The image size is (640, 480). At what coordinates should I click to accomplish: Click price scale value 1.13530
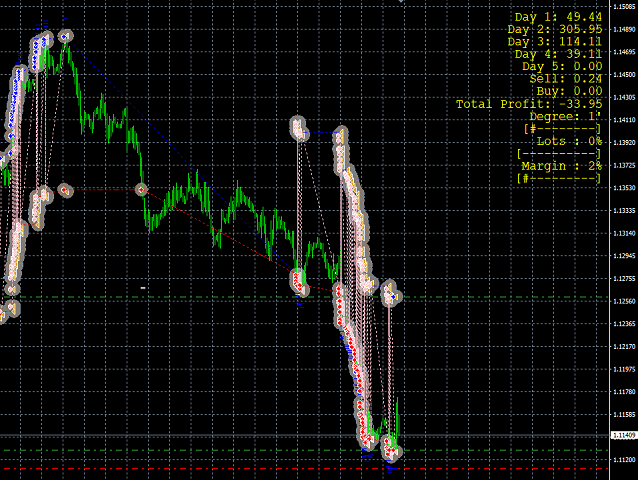coord(624,188)
